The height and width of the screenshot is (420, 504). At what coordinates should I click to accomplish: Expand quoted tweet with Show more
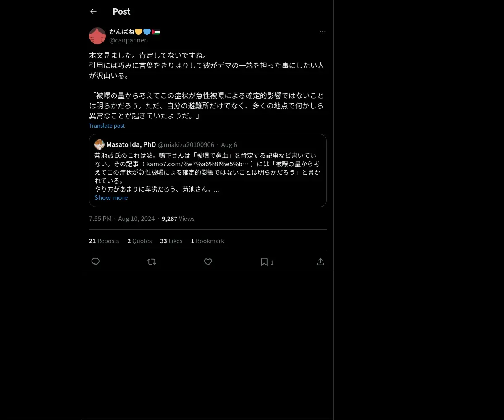111,197
